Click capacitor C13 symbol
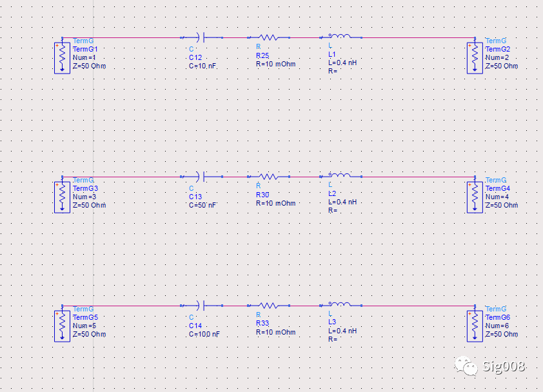Viewport: 543px width, 392px height. pyautogui.click(x=204, y=176)
